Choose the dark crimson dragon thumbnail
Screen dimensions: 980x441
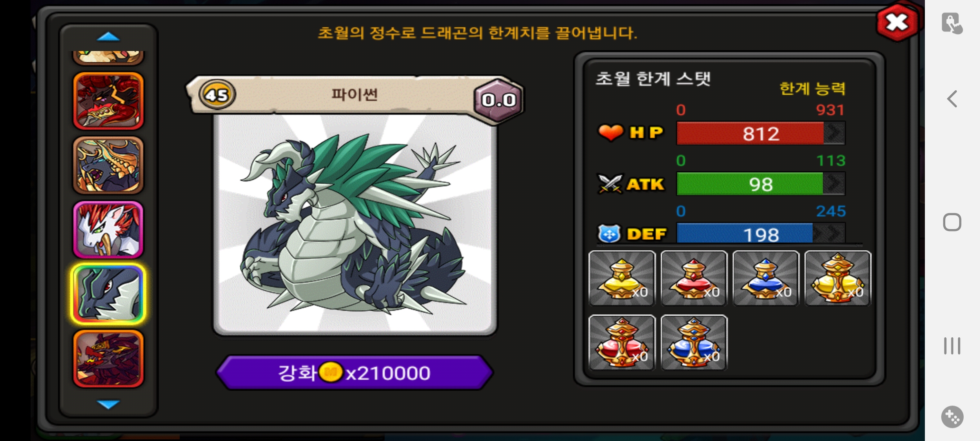(108, 359)
